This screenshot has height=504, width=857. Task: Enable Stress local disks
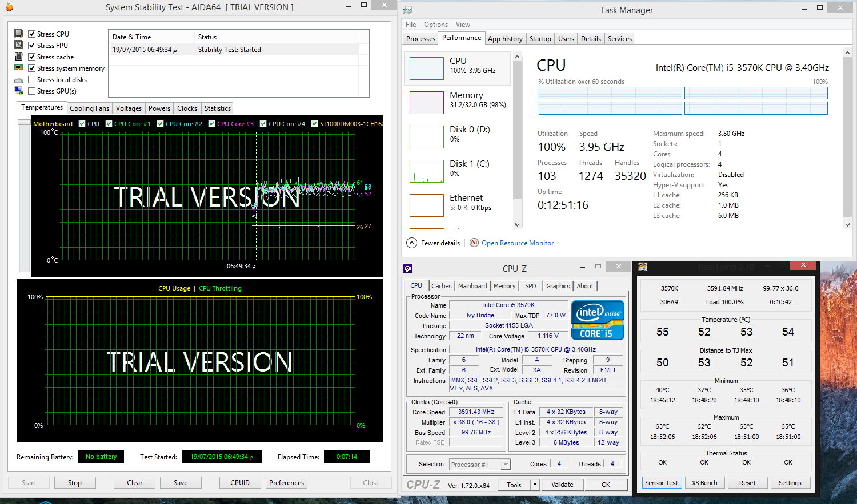[x=32, y=79]
